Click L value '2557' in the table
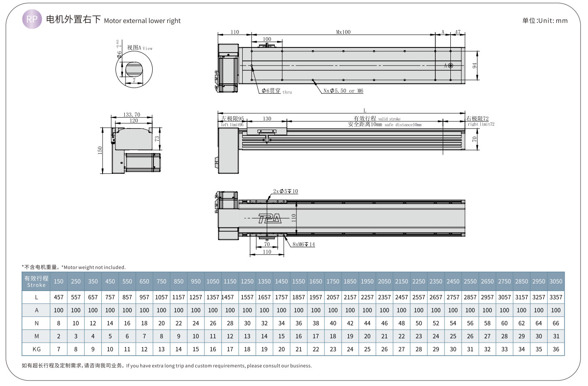Viewport: 588px width, 386px height. 419,297
